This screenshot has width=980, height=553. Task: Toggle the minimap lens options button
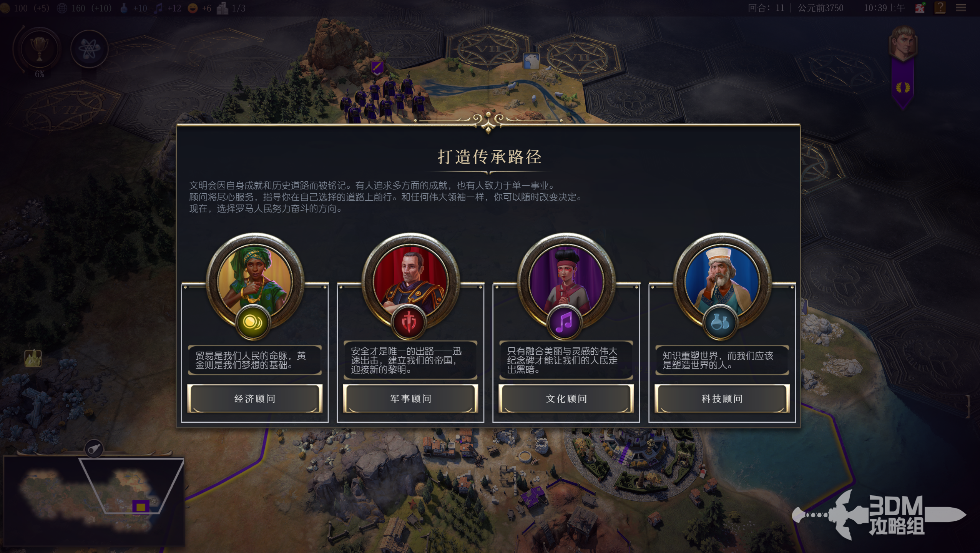(94, 448)
